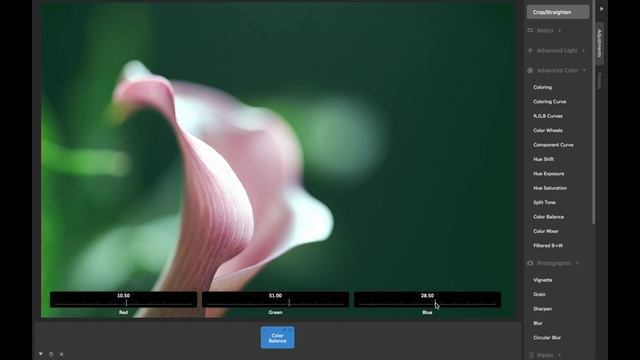This screenshot has width=640, height=360.
Task: Select the Hue Saturation adjustment
Action: coord(550,188)
